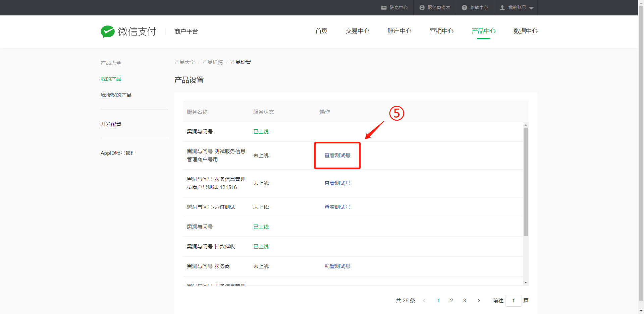Open the 数据中心 navigation tab
This screenshot has height=314, width=644.
(x=526, y=31)
